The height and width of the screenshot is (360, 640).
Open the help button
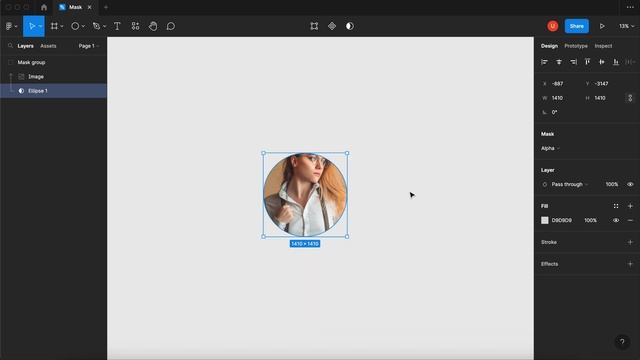pyautogui.click(x=622, y=342)
